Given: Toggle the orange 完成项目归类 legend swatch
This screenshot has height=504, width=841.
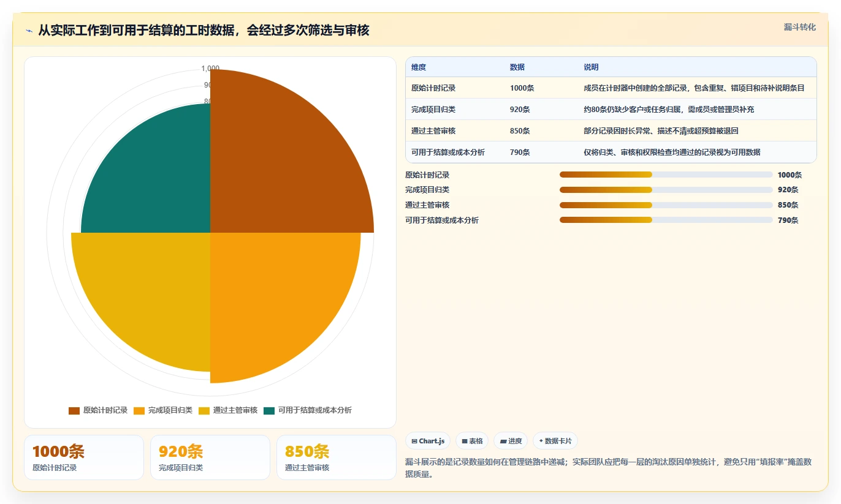Looking at the screenshot, I should click(139, 410).
